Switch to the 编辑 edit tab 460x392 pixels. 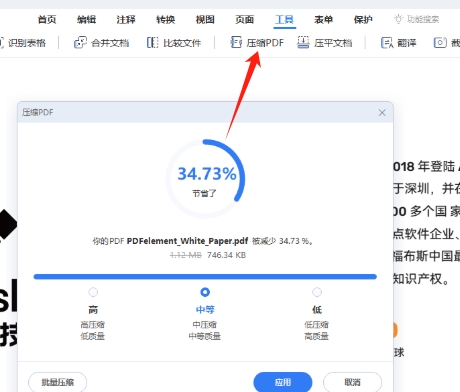click(86, 20)
